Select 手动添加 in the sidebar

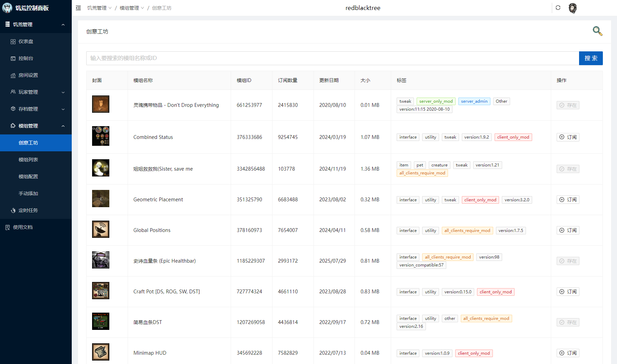coord(28,193)
